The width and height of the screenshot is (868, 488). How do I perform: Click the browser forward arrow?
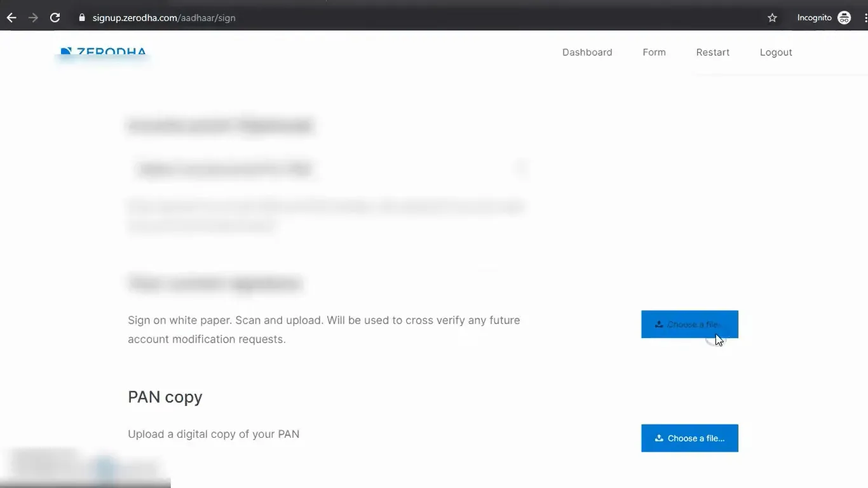point(33,18)
